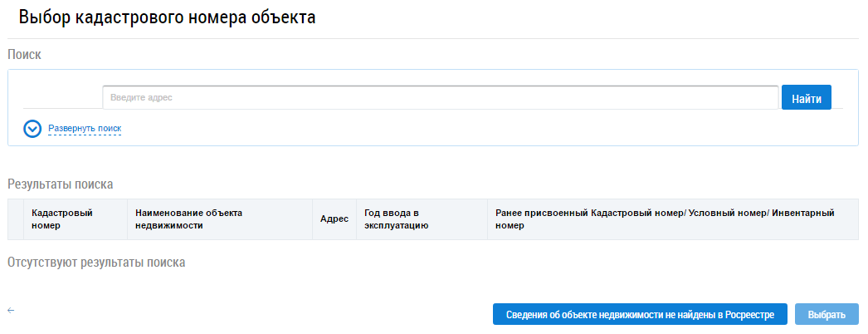Expand search using the circled chevron icon
Viewport: 868px width, 334px height.
coord(32,129)
